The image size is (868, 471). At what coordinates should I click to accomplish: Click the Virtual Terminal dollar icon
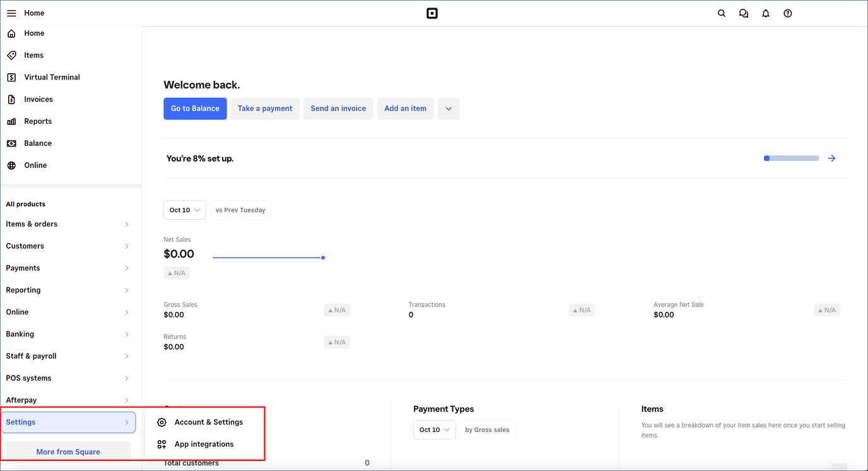[x=11, y=77]
